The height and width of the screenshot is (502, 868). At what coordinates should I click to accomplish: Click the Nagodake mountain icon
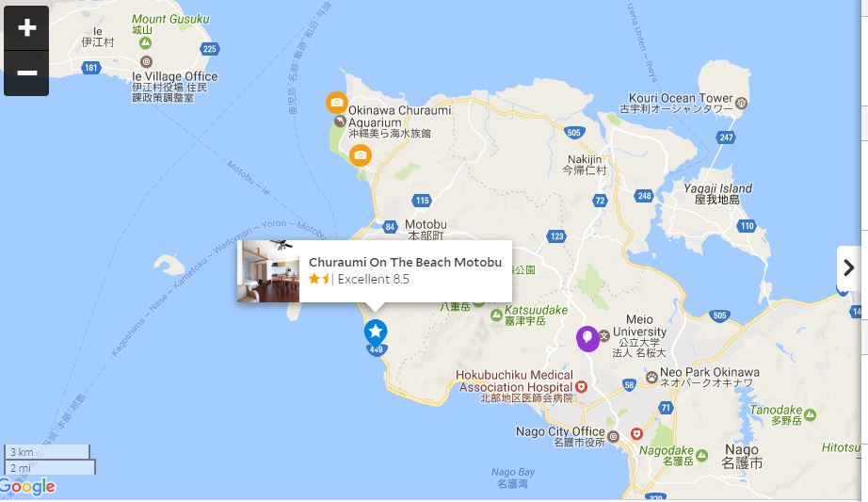tap(702, 456)
